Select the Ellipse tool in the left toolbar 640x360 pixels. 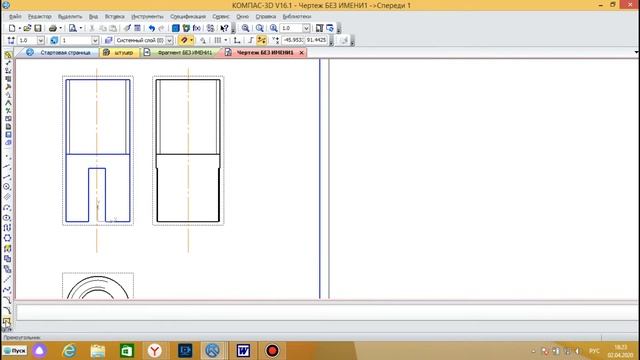[x=7, y=218]
